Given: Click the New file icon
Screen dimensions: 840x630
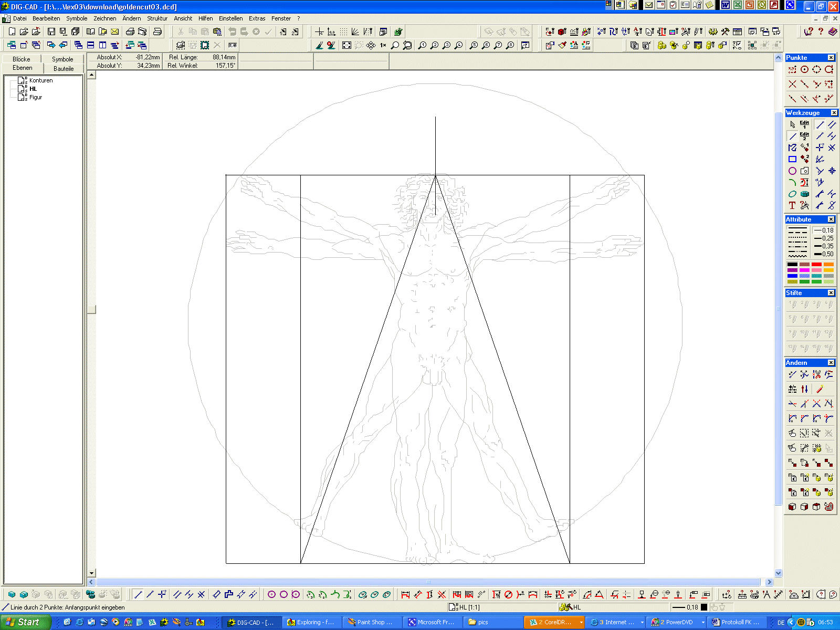Looking at the screenshot, I should pyautogui.click(x=12, y=32).
